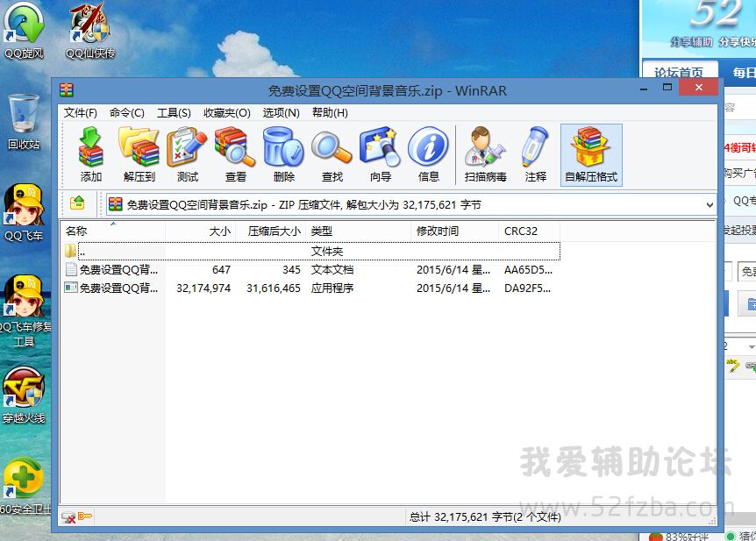Image resolution: width=756 pixels, height=541 pixels.
Task: Select the 360安全卫士 desktop shortcut
Action: point(25,487)
